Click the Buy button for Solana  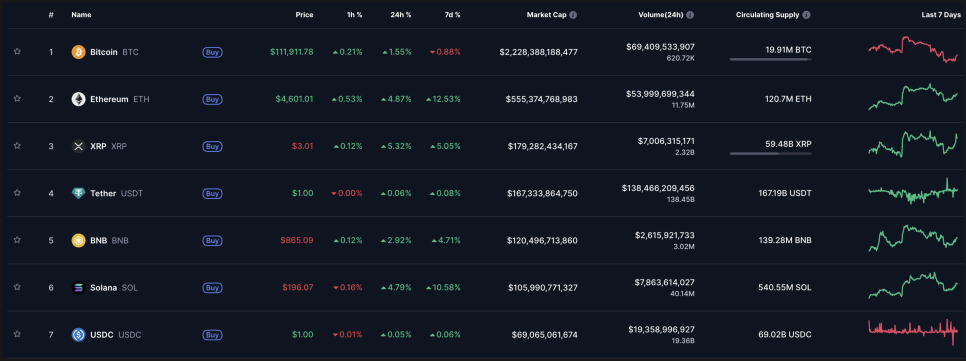click(213, 288)
